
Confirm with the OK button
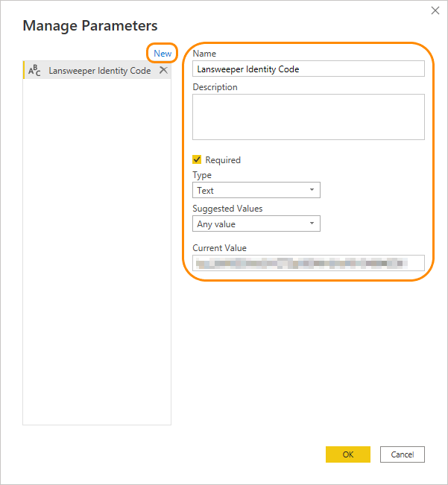tap(347, 454)
